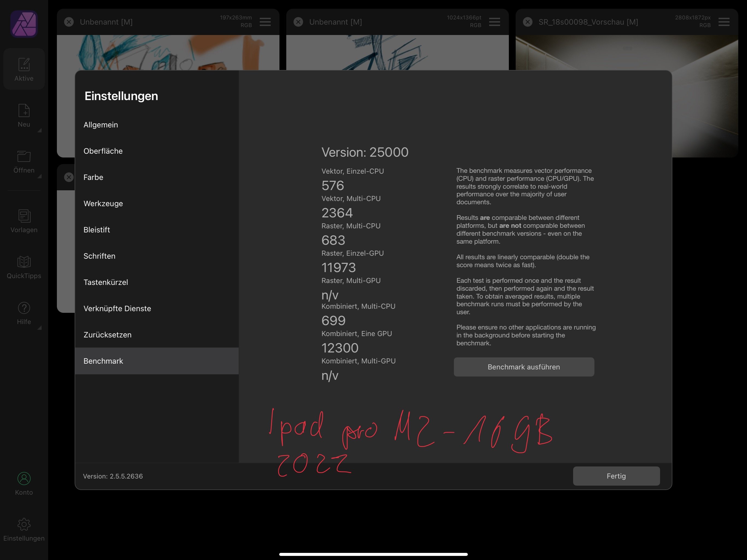The width and height of the screenshot is (747, 560).
Task: Close the SR_18s00098_Vorschau document
Action: (527, 22)
